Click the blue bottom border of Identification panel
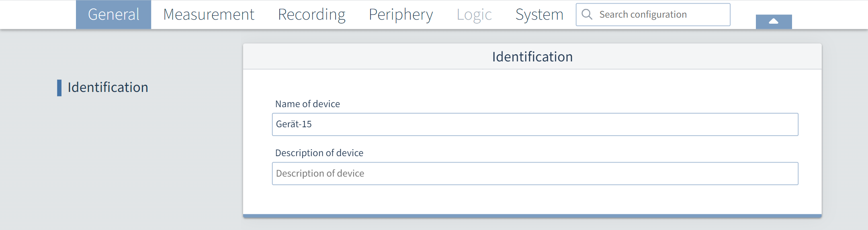 [x=532, y=216]
